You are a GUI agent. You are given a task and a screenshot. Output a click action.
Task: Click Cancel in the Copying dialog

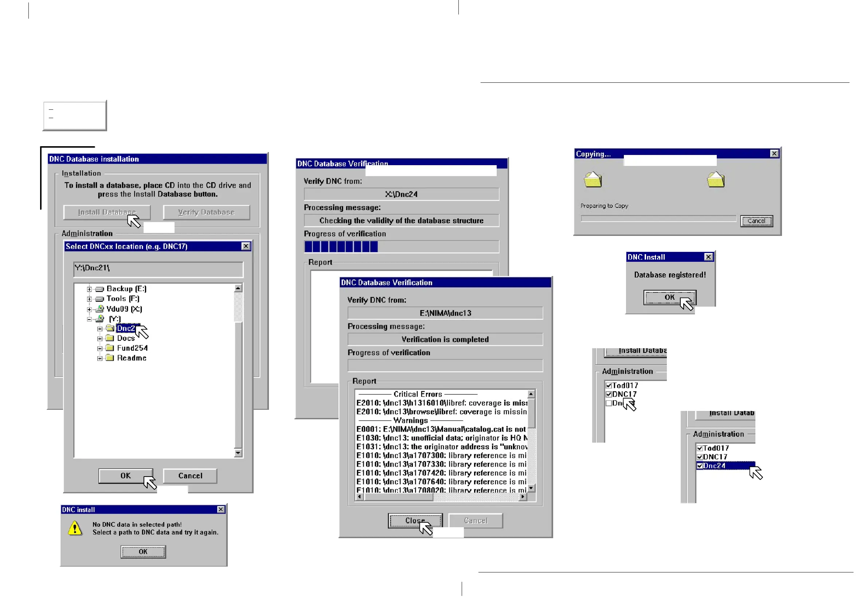pyautogui.click(x=756, y=221)
